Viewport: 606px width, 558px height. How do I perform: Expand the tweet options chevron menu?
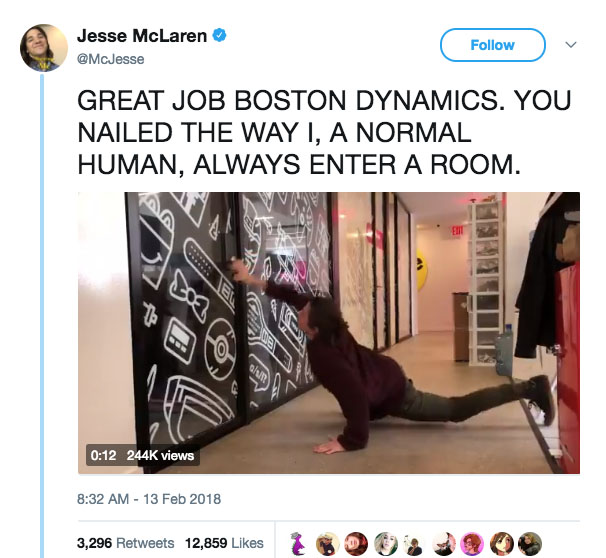pos(571,44)
